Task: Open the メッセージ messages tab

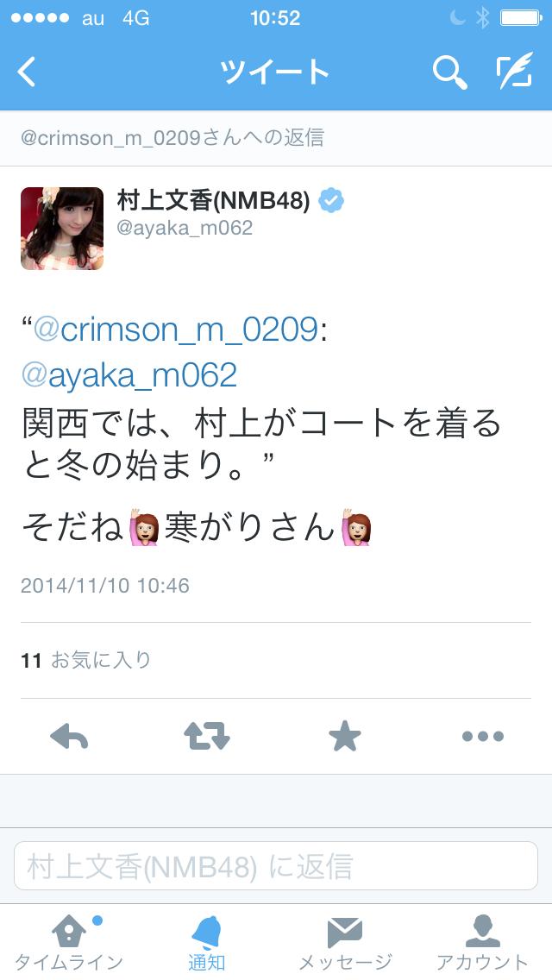Action: [345, 943]
